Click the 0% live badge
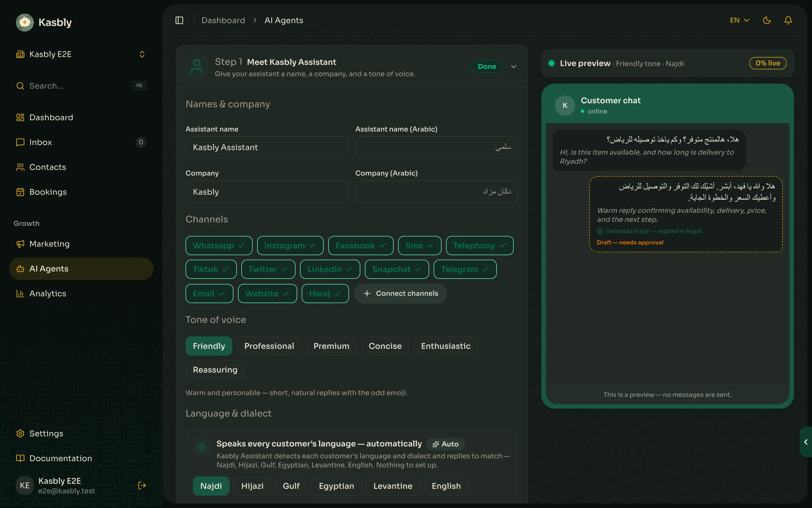 [x=768, y=63]
